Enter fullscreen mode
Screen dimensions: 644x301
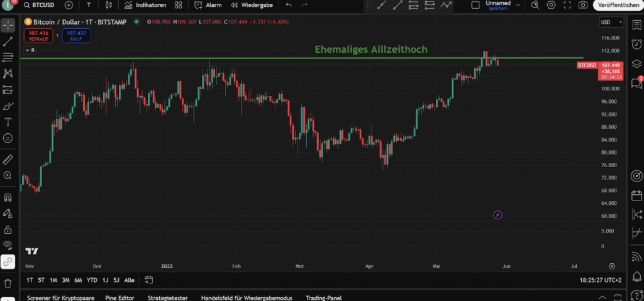click(567, 5)
